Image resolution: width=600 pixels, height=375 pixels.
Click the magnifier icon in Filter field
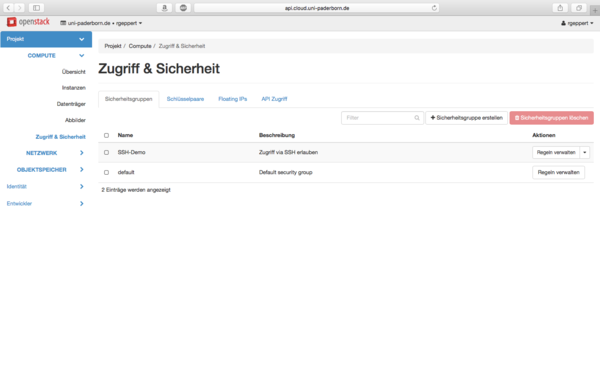point(417,118)
